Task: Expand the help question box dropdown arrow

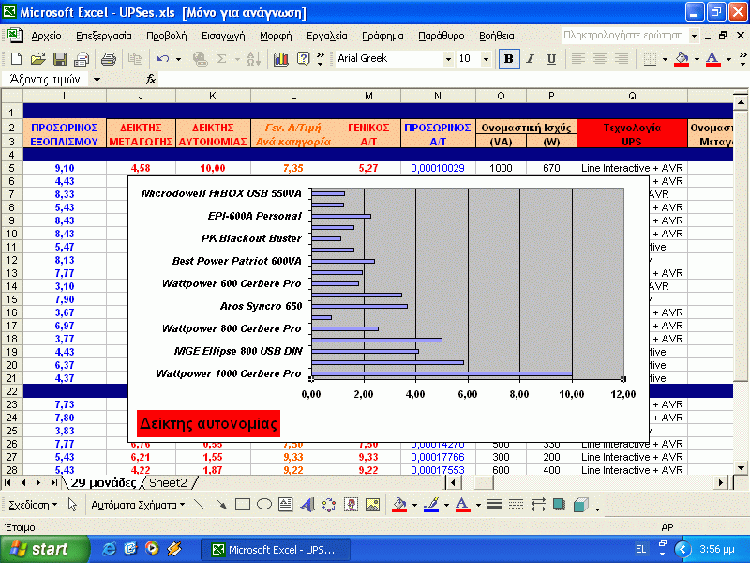Action: (x=694, y=36)
